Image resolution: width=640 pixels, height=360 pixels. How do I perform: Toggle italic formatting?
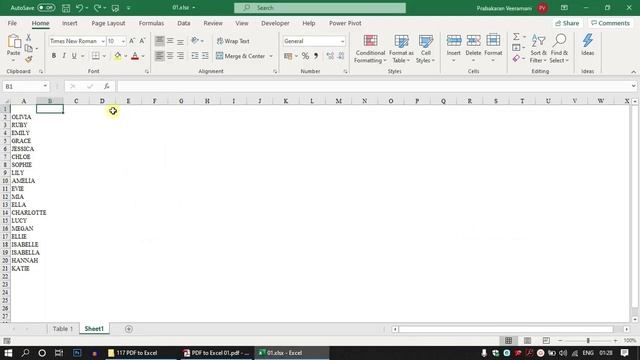64,56
